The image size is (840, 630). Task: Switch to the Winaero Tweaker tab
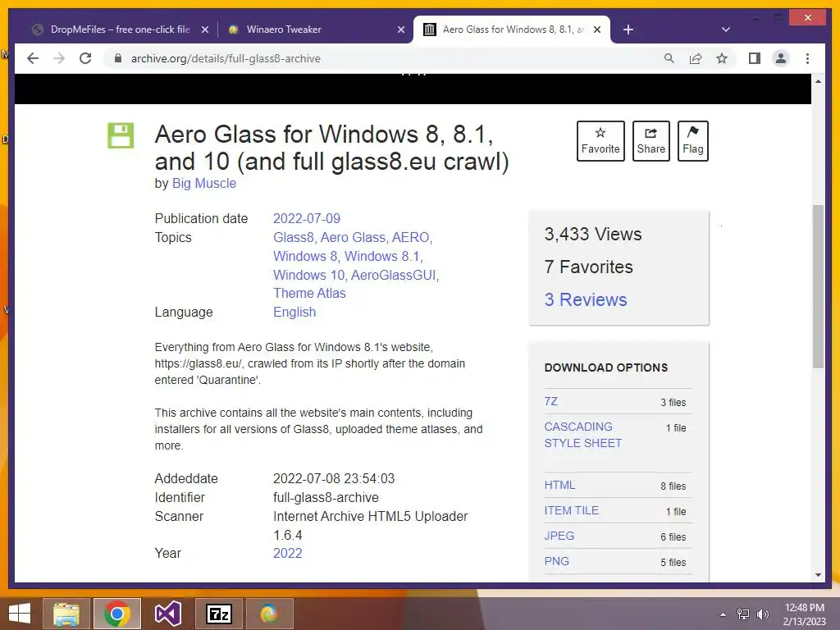tap(315, 30)
